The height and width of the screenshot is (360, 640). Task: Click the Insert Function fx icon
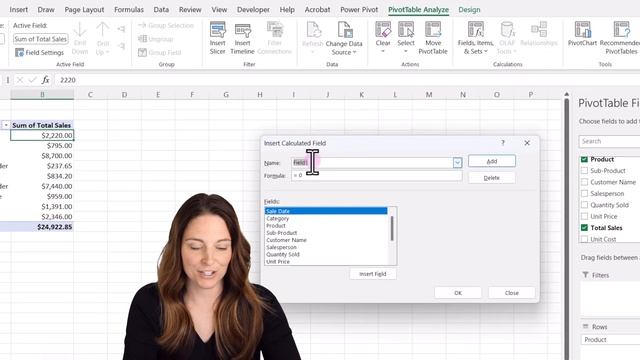point(45,80)
